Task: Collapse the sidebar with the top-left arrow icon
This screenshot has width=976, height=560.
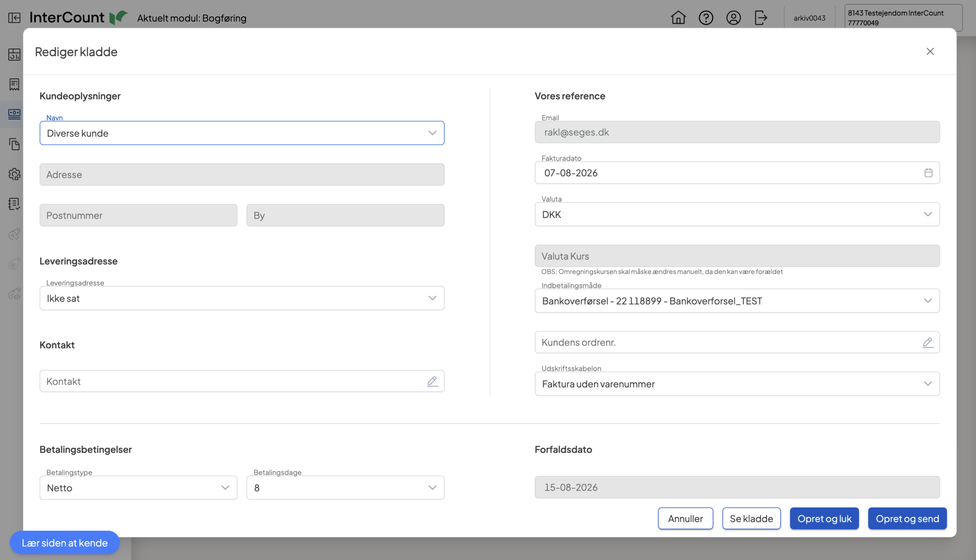Action: tap(14, 18)
